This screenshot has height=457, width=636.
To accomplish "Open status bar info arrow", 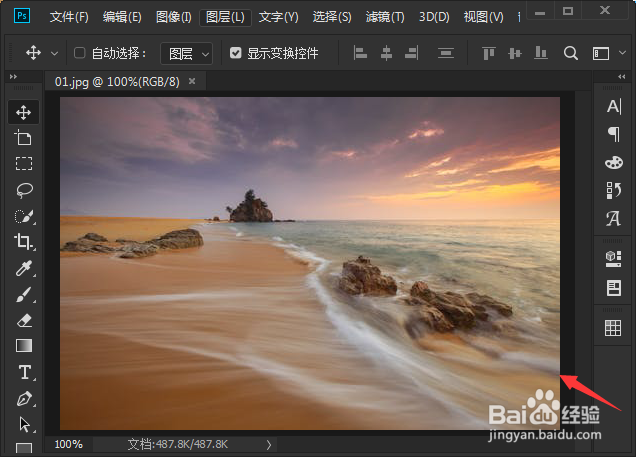I will pos(269,445).
